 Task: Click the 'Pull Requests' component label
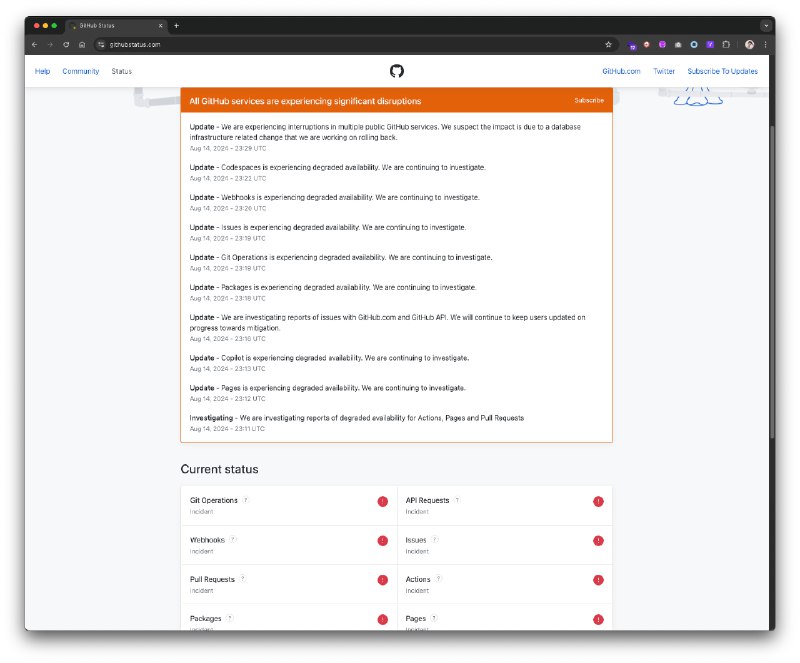click(x=212, y=579)
